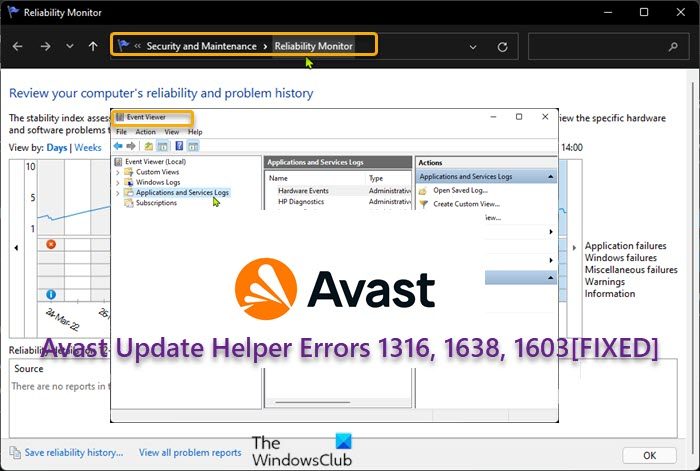Open recent locations dropdown chevron
The image size is (700, 471).
70,46
